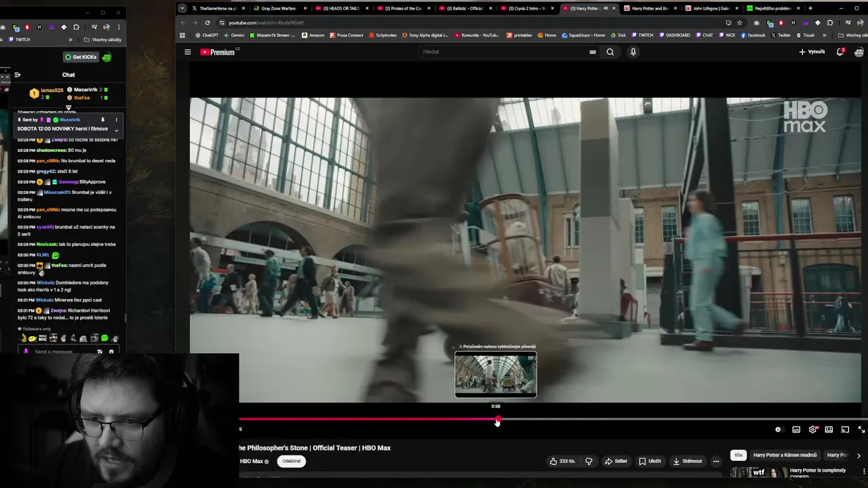Open apps grid icon in bookmarks bar
The image size is (868, 488).
(x=182, y=35)
